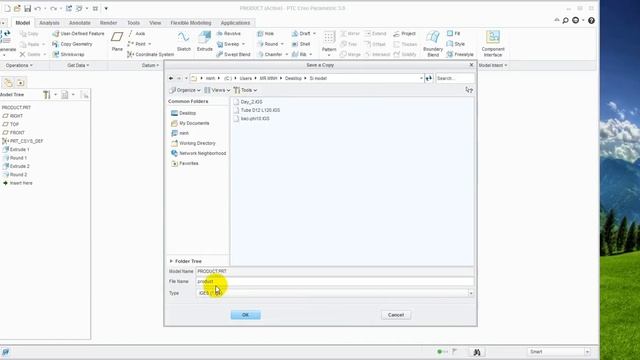
Task: Open the Help question mark icon
Action: click(x=591, y=20)
